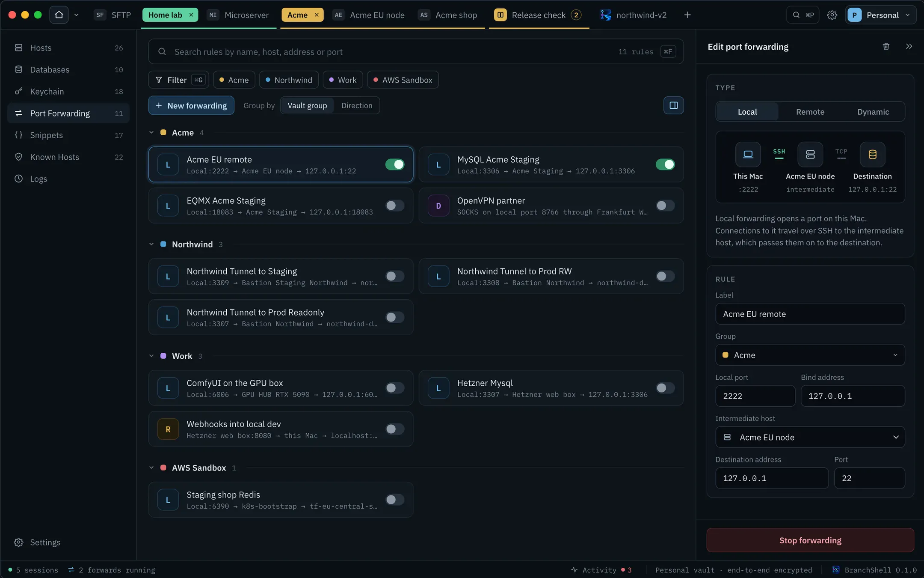This screenshot has height=578, width=924.
Task: Select the Remote forwarding type tab
Action: pyautogui.click(x=810, y=112)
